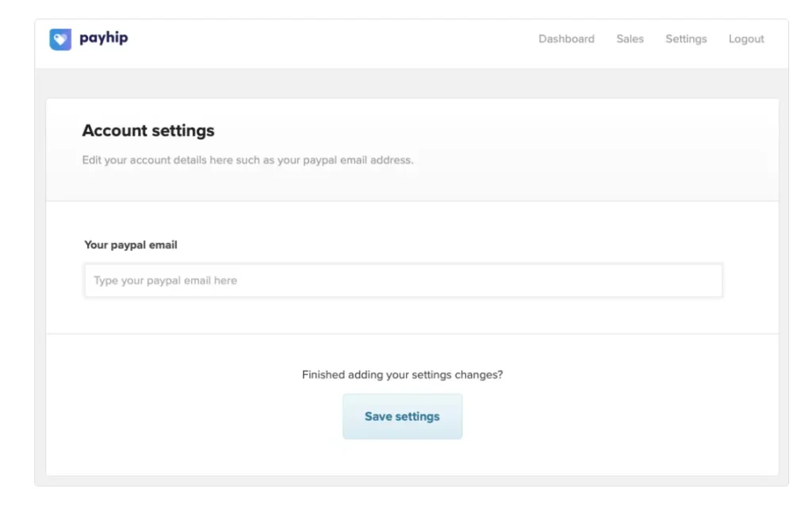Click the "Your paypal email" field label
The image size is (812, 508).
(131, 245)
